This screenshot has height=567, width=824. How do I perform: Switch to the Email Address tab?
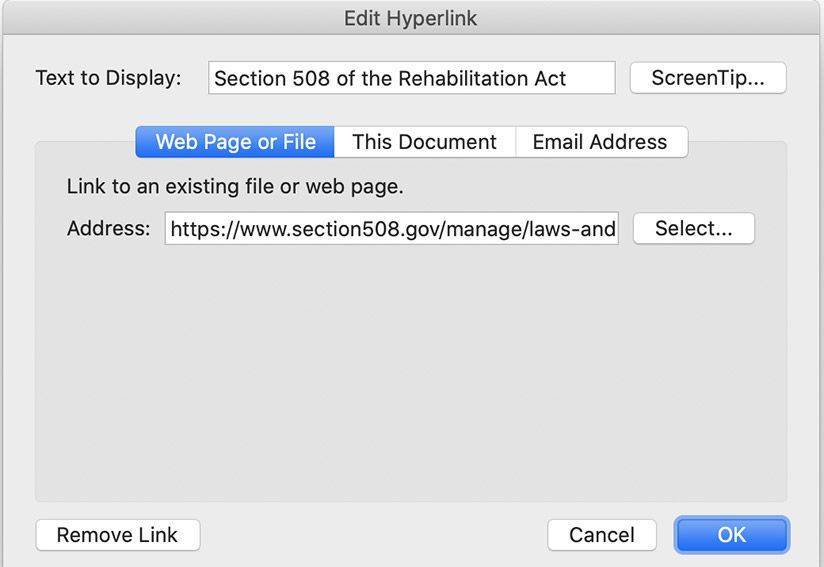pos(599,142)
